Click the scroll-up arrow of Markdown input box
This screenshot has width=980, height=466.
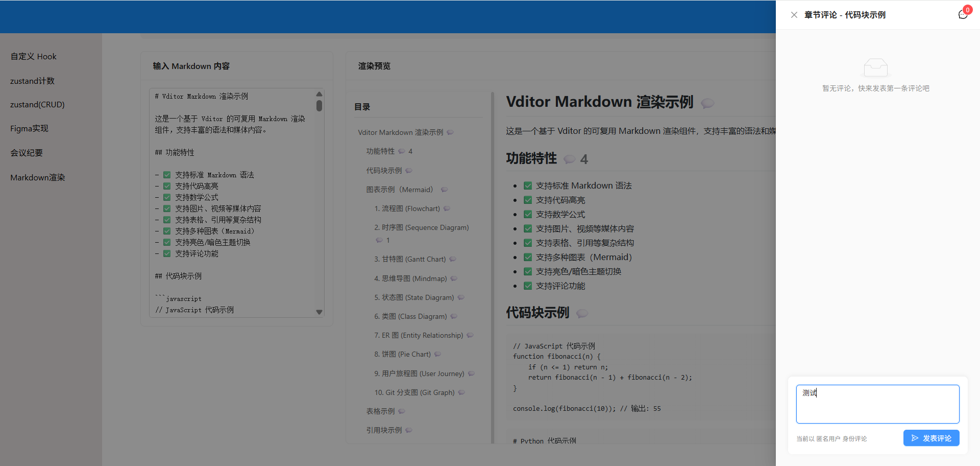[x=319, y=94]
